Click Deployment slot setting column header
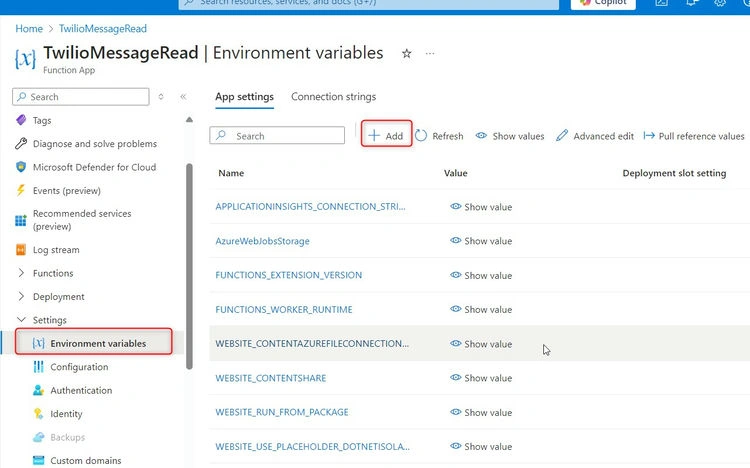Screen dimensions: 750x468 (674, 173)
